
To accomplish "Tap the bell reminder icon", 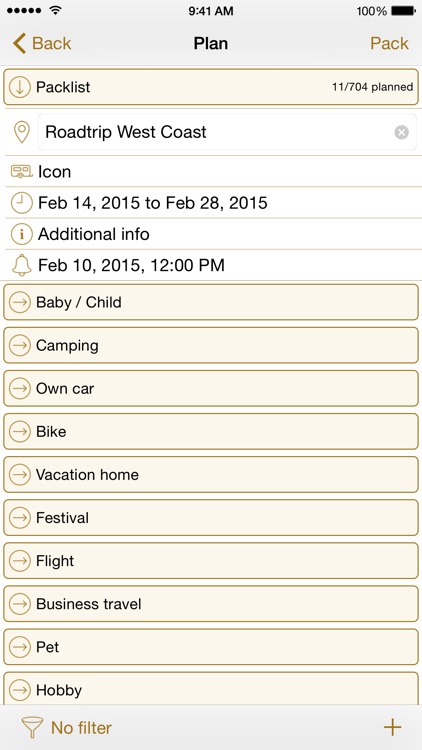I will click(22, 265).
